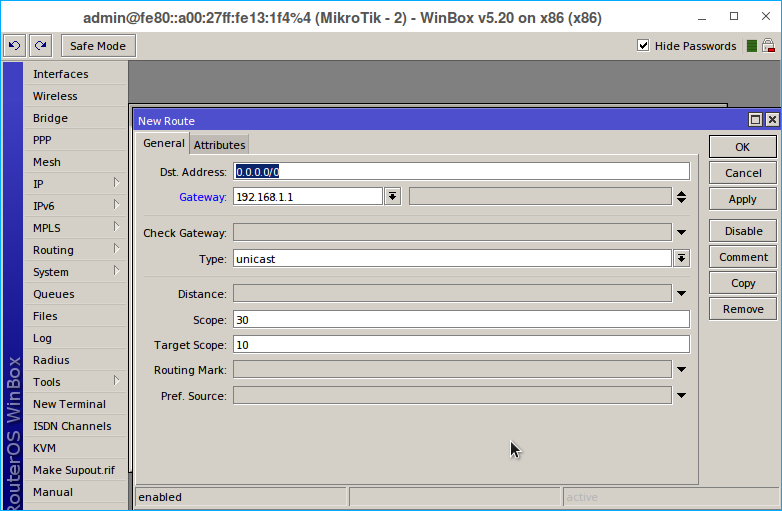Click the Target Scope field showing 10

tap(461, 344)
